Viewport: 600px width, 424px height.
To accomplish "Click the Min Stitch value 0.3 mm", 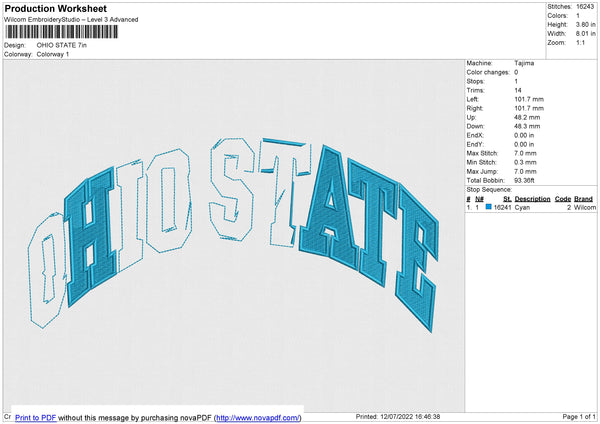I will [525, 162].
